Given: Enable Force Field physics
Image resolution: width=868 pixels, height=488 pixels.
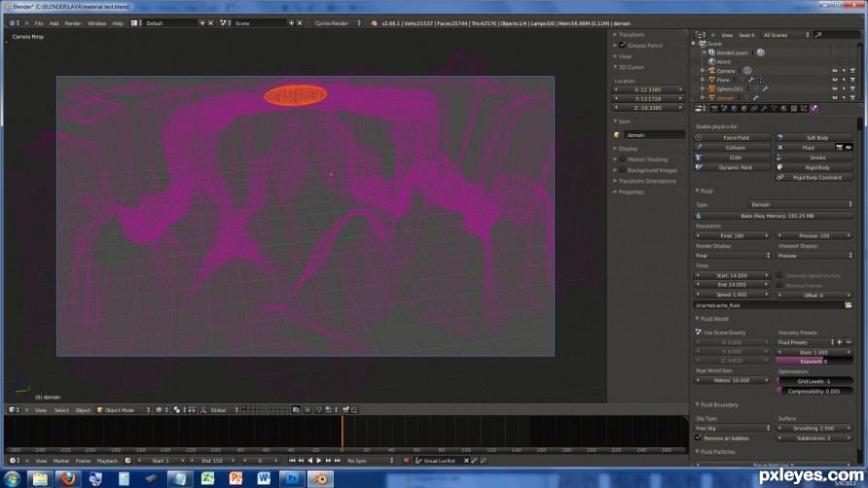Looking at the screenshot, I should point(733,138).
